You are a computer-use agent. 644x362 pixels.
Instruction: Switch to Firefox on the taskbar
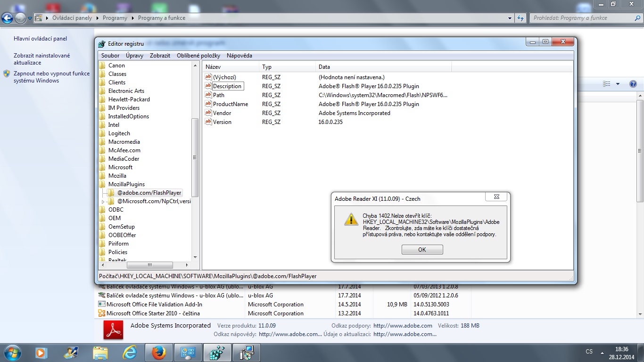[x=159, y=353]
